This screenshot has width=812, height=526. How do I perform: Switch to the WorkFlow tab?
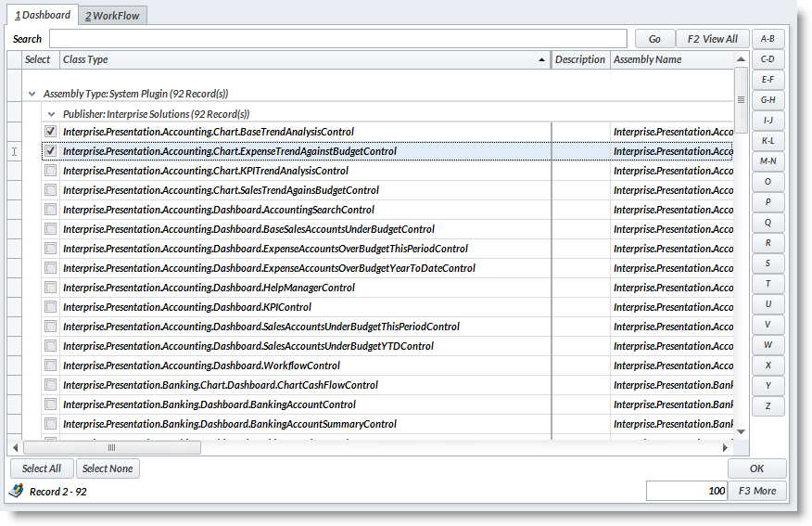(x=111, y=16)
